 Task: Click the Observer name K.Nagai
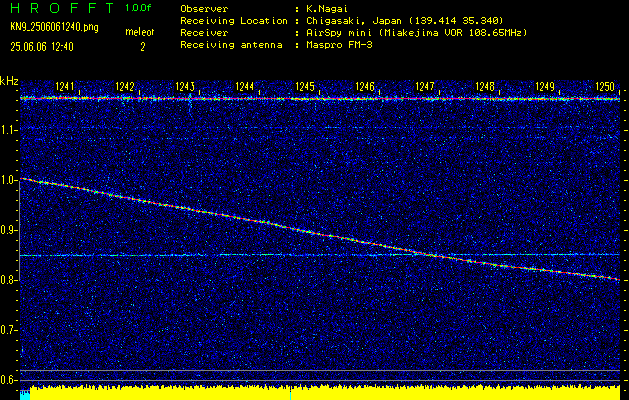pos(326,9)
